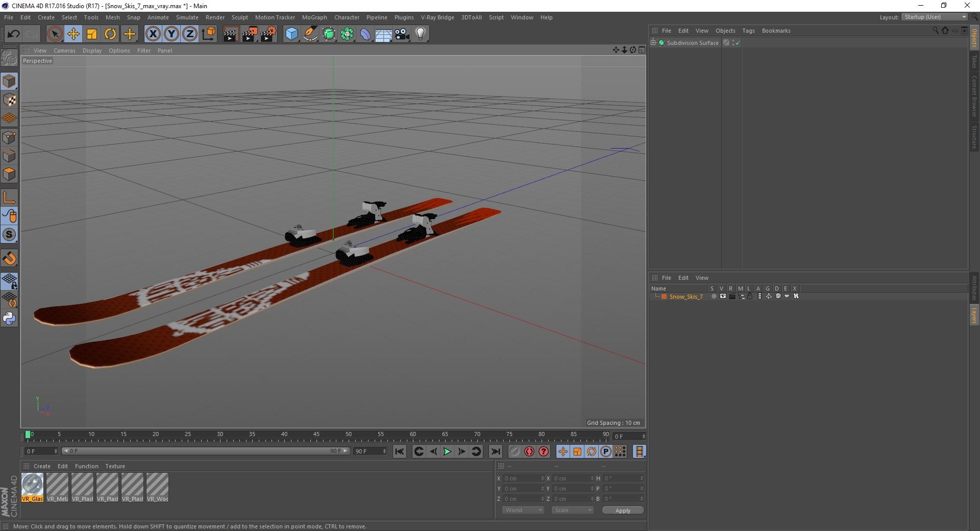Image resolution: width=980 pixels, height=531 pixels.
Task: Select the Live Selection tool
Action: point(55,34)
